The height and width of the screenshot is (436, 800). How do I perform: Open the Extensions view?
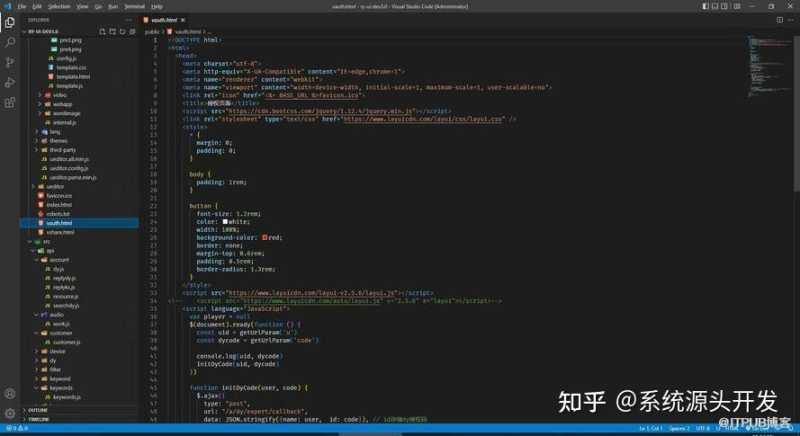(x=10, y=102)
